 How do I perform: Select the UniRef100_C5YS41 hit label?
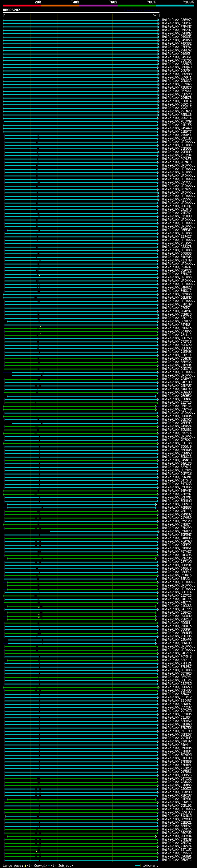pos(177,91)
